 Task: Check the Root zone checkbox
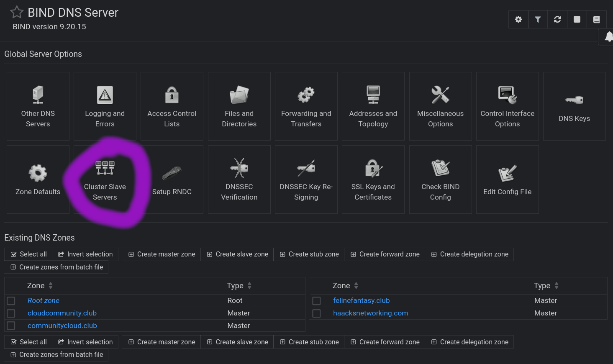click(11, 301)
